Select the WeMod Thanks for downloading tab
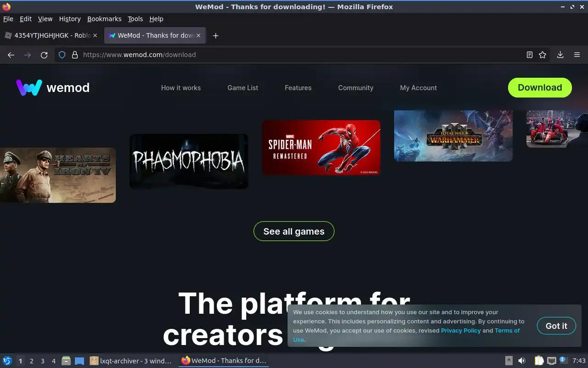 (155, 35)
